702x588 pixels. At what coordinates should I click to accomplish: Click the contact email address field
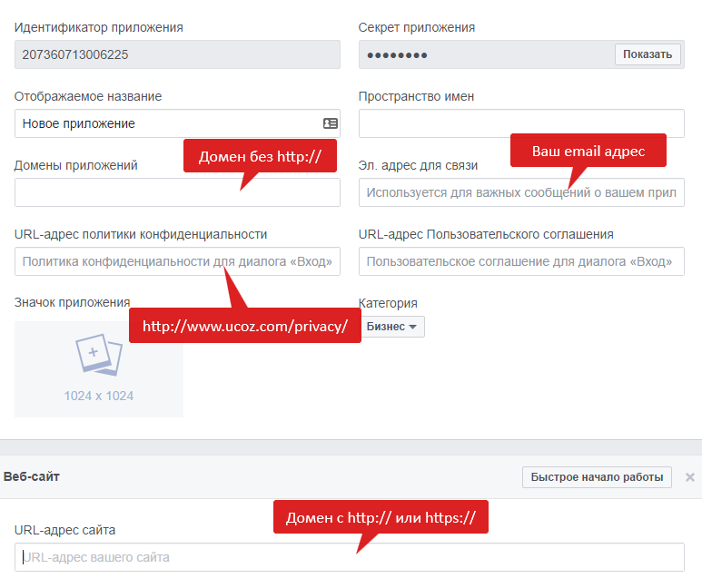pos(521,193)
